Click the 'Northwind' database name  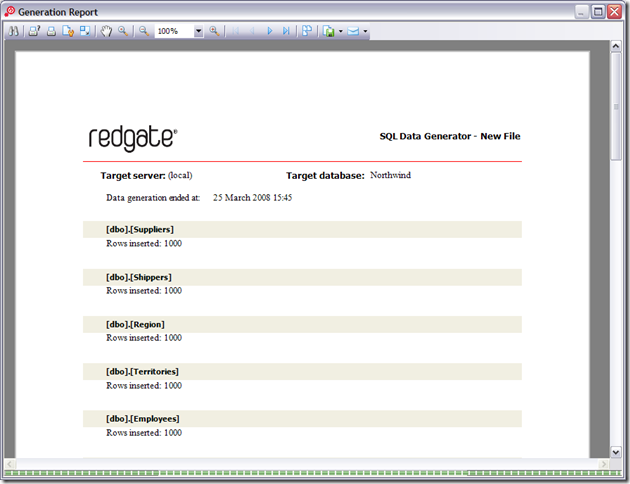click(391, 175)
